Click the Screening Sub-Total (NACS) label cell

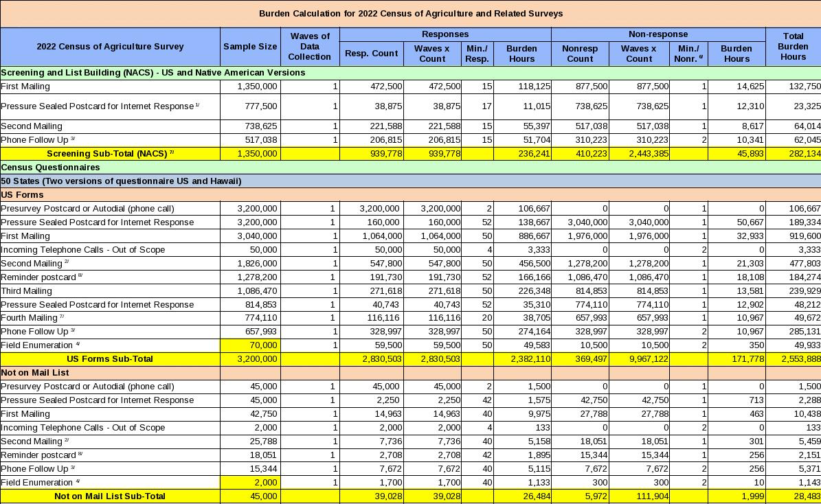pos(110,154)
